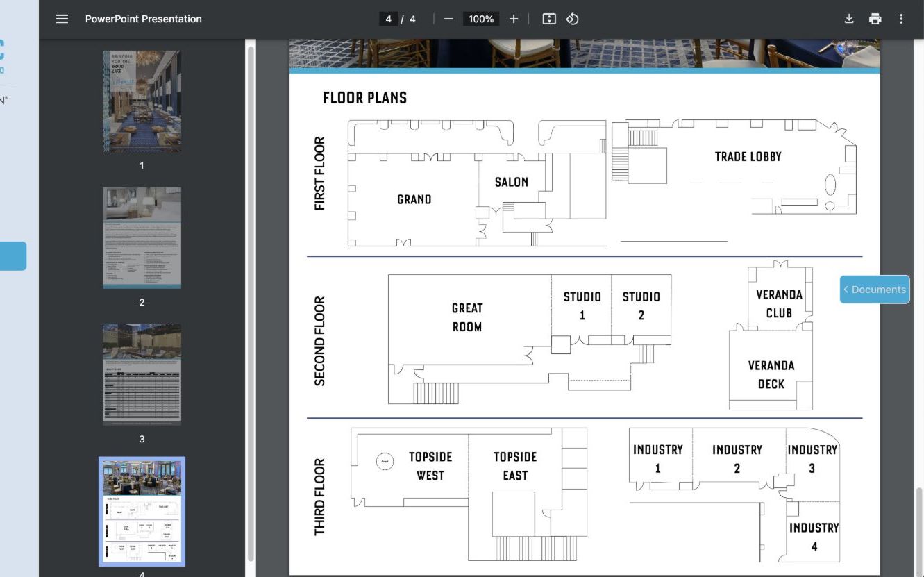Open the page 3 thumbnail

[x=142, y=374]
